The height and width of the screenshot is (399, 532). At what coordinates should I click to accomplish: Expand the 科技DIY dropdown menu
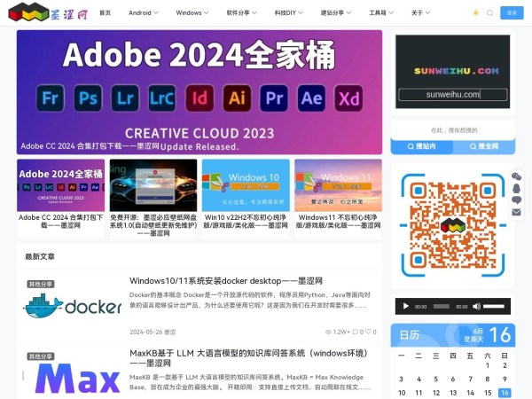click(288, 13)
